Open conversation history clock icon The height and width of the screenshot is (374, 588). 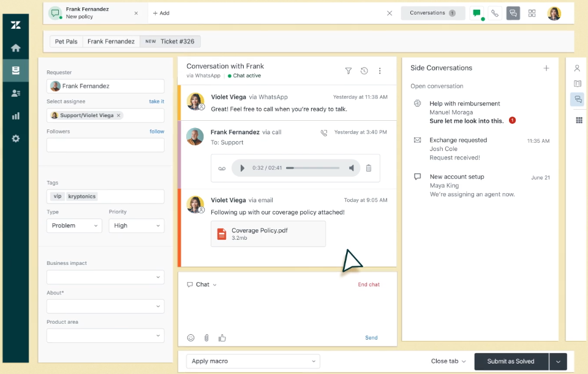pyautogui.click(x=364, y=71)
